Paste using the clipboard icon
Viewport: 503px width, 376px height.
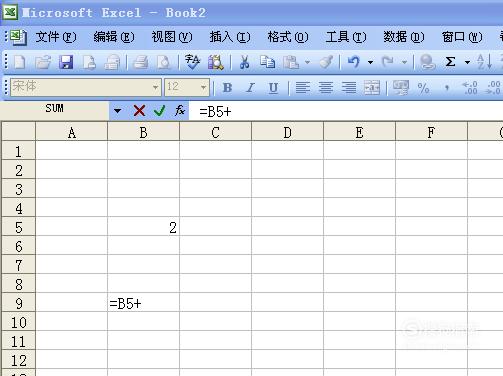pos(291,62)
